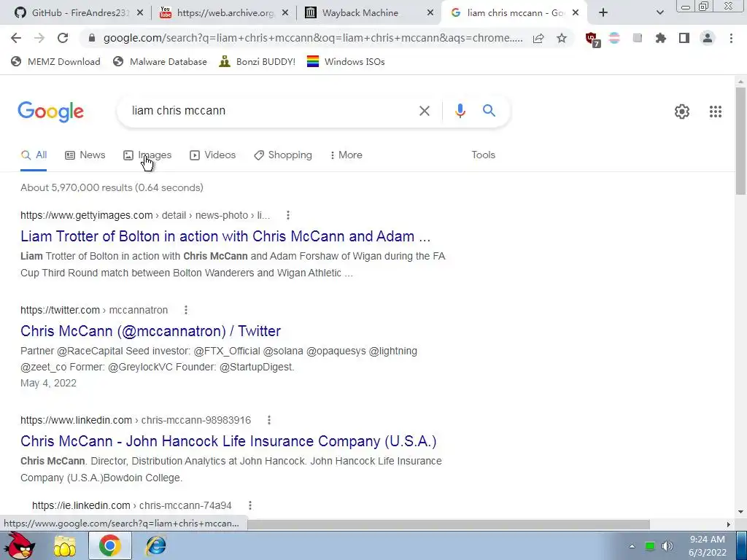Open search Tools

click(483, 155)
